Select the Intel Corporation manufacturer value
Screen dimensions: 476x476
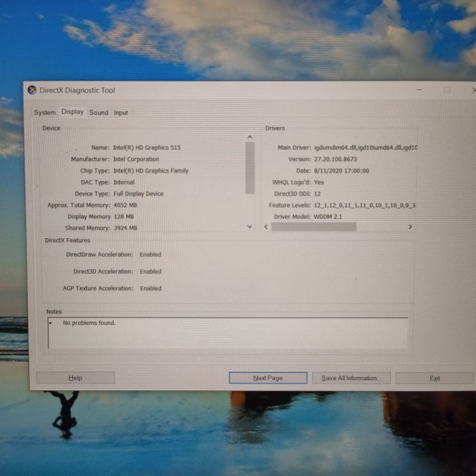click(x=136, y=159)
